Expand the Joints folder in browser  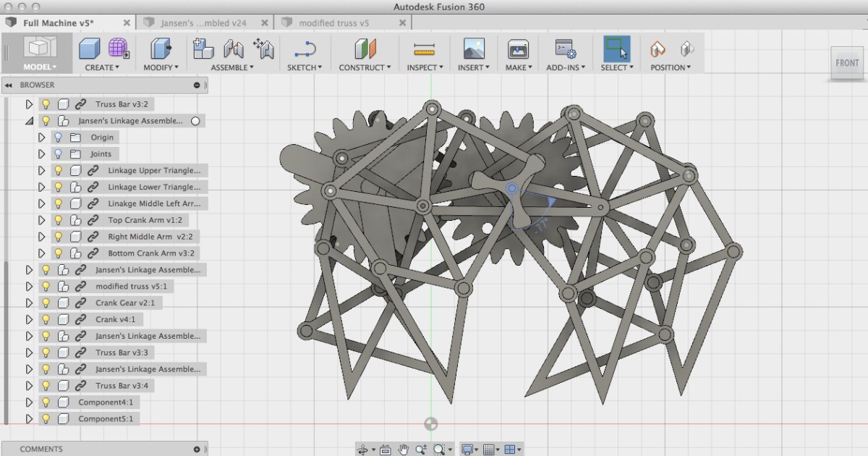click(x=41, y=153)
